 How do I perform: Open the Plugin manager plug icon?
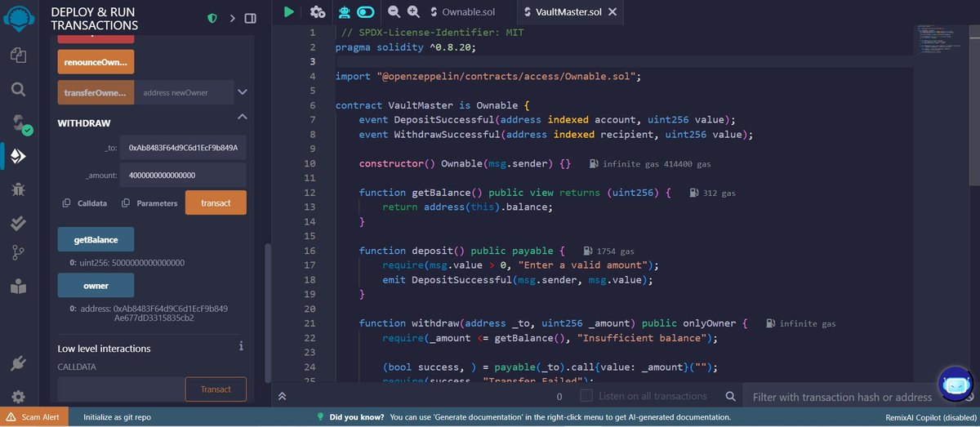point(18,363)
